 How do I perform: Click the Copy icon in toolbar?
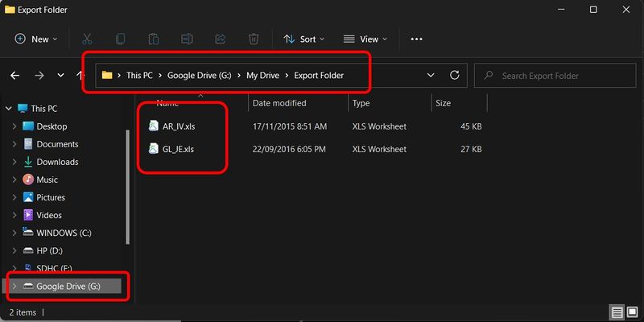pyautogui.click(x=121, y=39)
